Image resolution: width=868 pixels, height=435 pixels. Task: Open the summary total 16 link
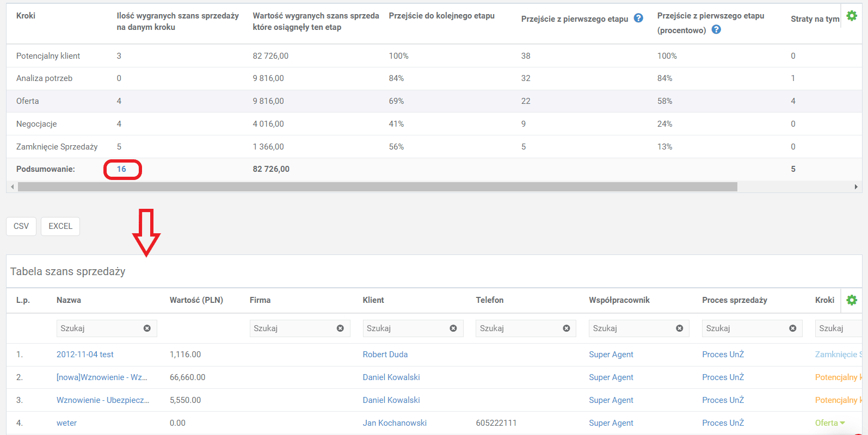pos(121,169)
